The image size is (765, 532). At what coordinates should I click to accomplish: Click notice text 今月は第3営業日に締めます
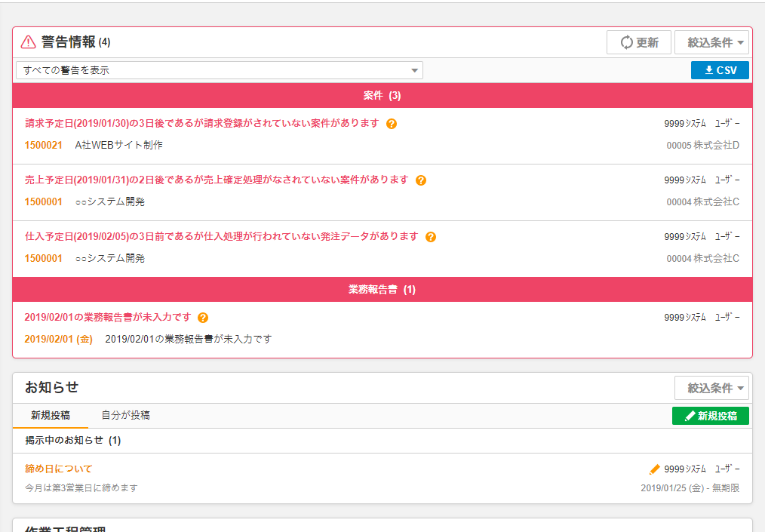pyautogui.click(x=81, y=487)
